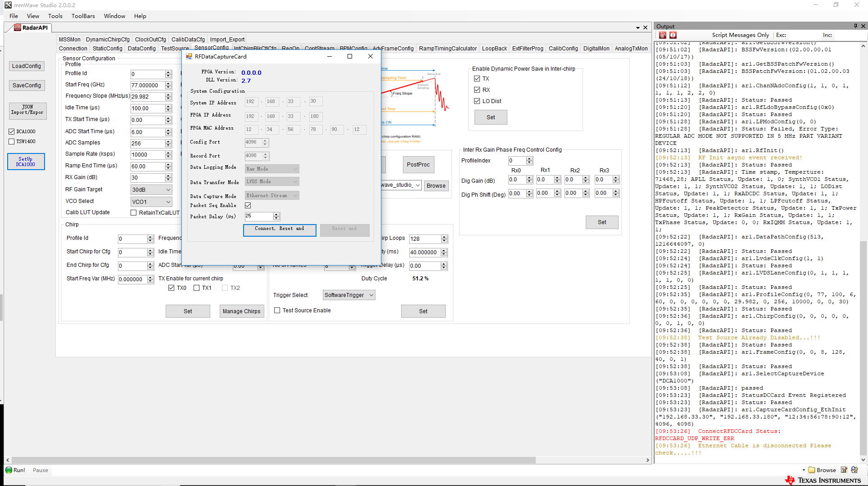
Task: Uncheck the LO Dist power save checkbox
Action: coord(477,101)
